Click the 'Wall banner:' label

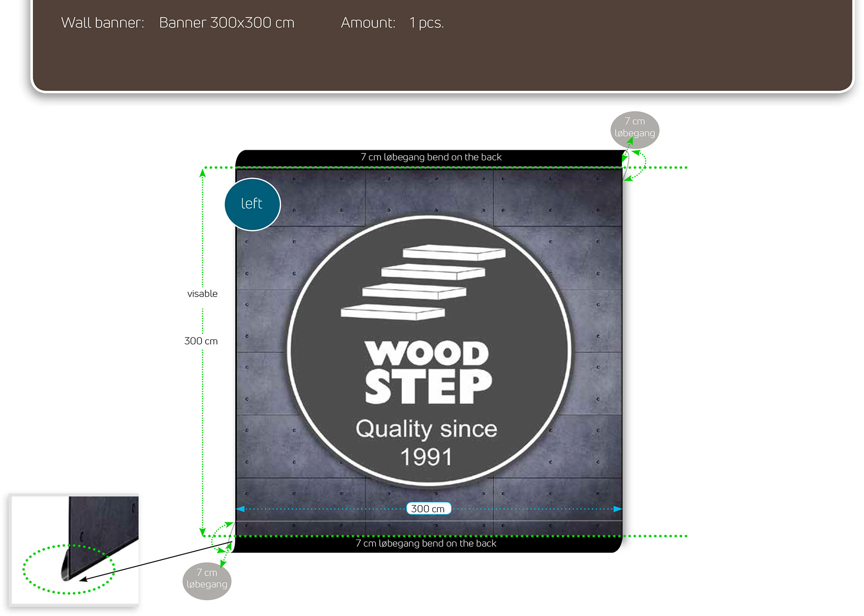pos(103,23)
